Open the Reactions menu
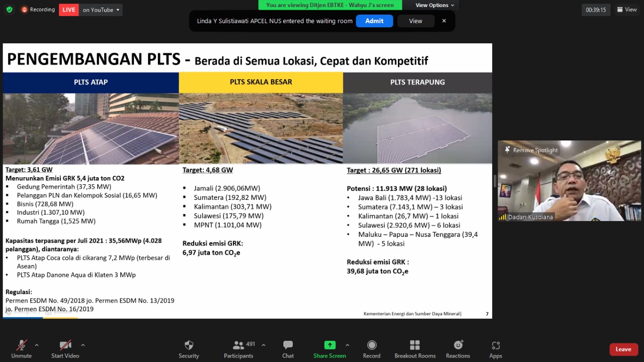The width and height of the screenshot is (644, 362). click(458, 345)
